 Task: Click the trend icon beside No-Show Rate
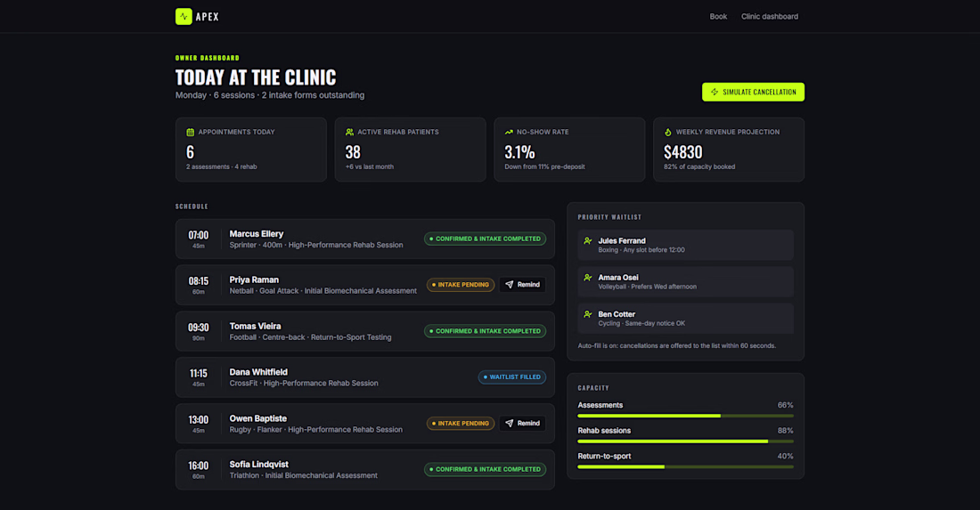pos(509,133)
